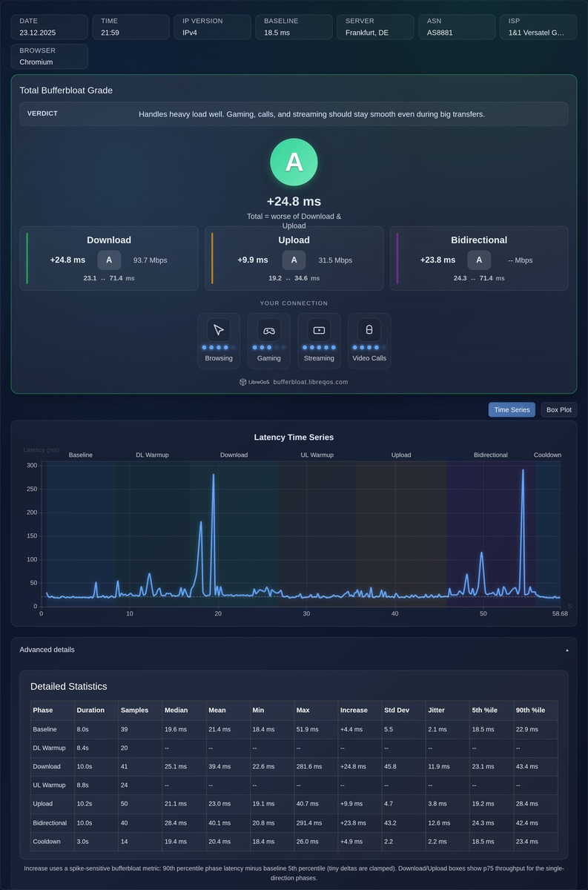Click the Gaming controller icon
Viewport: 588px width, 890px height.
pos(269,330)
